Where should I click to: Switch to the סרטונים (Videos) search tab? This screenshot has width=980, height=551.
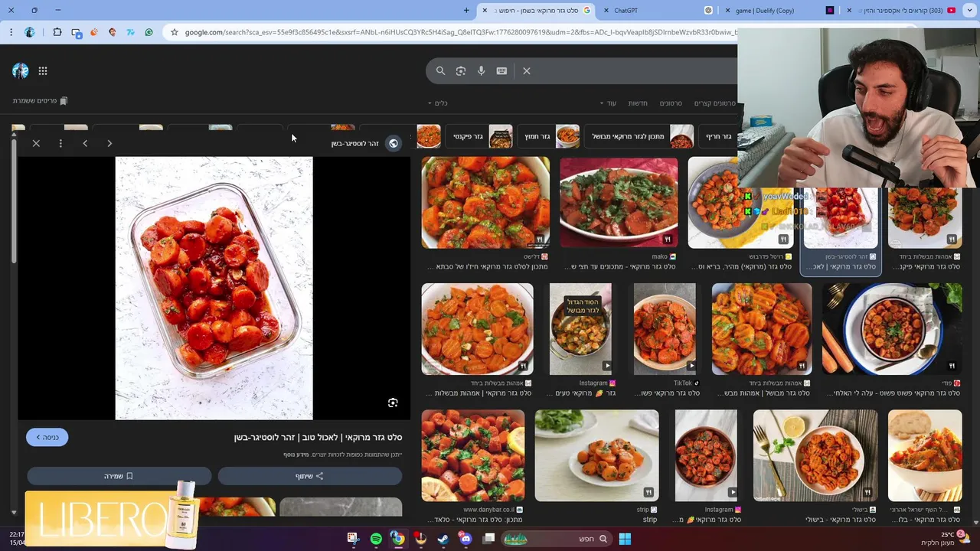point(671,103)
